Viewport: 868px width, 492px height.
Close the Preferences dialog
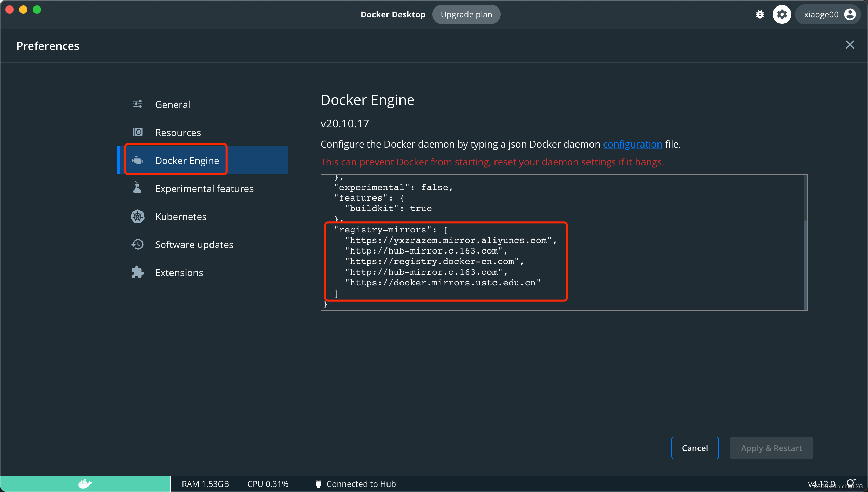point(850,44)
